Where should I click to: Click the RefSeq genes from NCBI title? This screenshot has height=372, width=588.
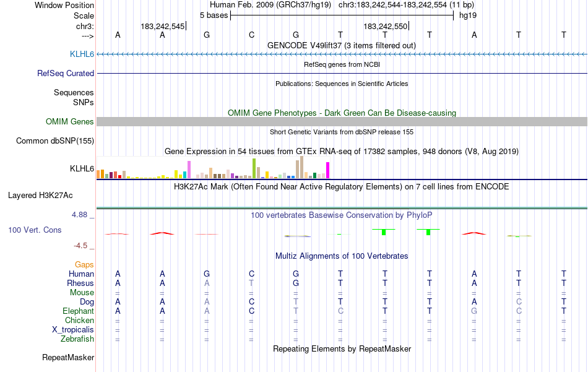[x=342, y=64]
